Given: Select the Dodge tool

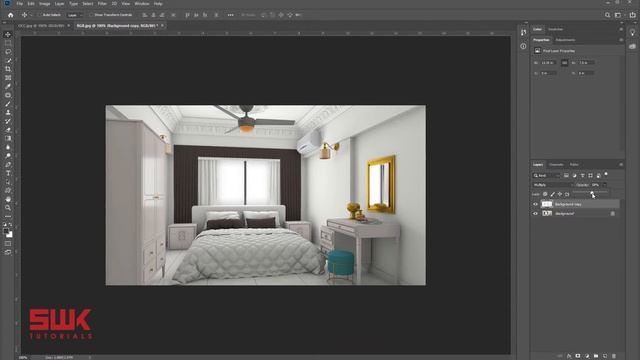Looking at the screenshot, I should point(8,156).
